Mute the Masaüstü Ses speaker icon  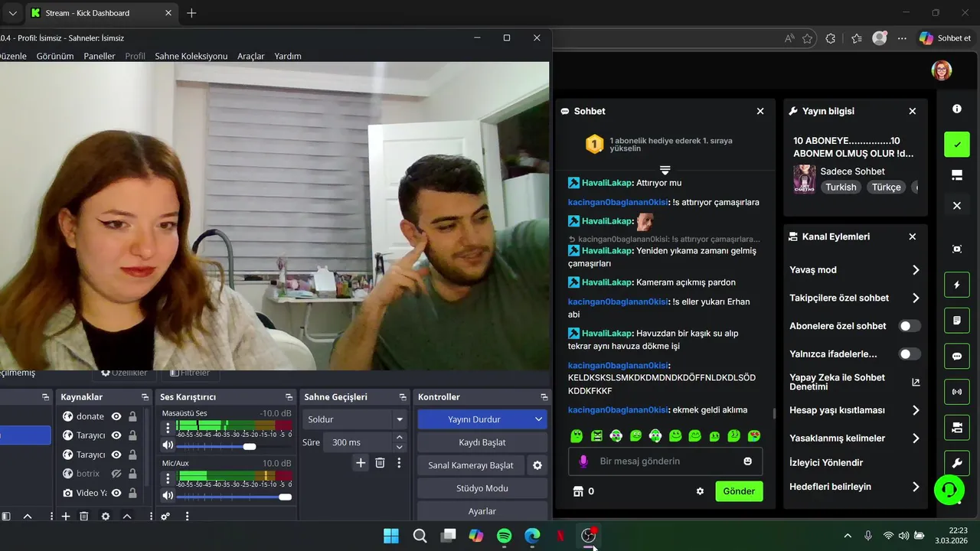(x=168, y=445)
